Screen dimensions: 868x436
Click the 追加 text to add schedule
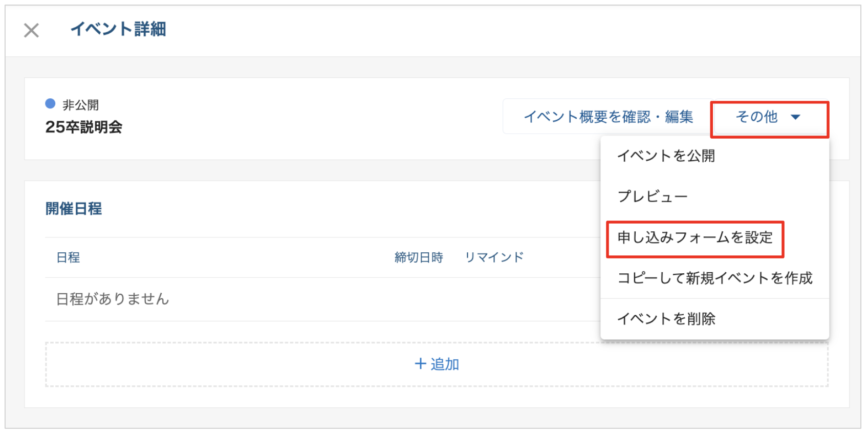pos(444,364)
